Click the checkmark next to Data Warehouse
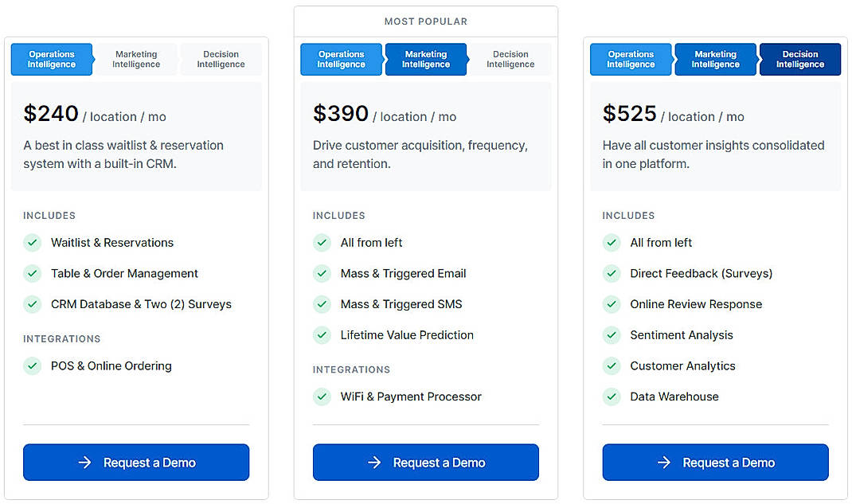Screen dimensions: 852x504 (612, 397)
